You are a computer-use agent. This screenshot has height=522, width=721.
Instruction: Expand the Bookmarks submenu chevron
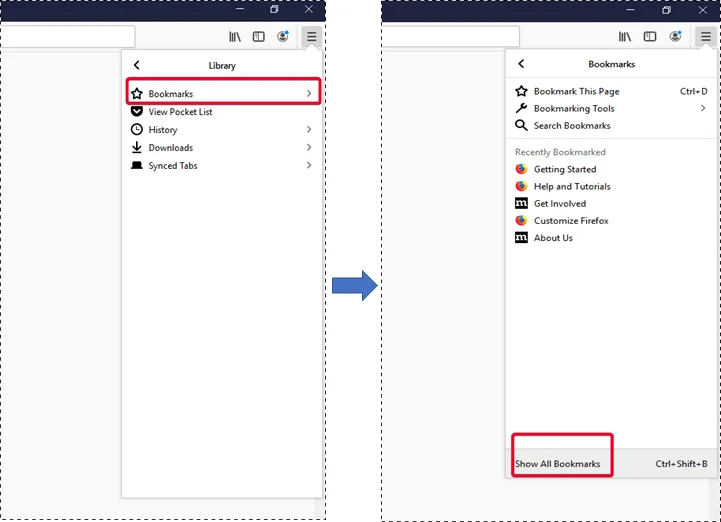pyautogui.click(x=309, y=93)
